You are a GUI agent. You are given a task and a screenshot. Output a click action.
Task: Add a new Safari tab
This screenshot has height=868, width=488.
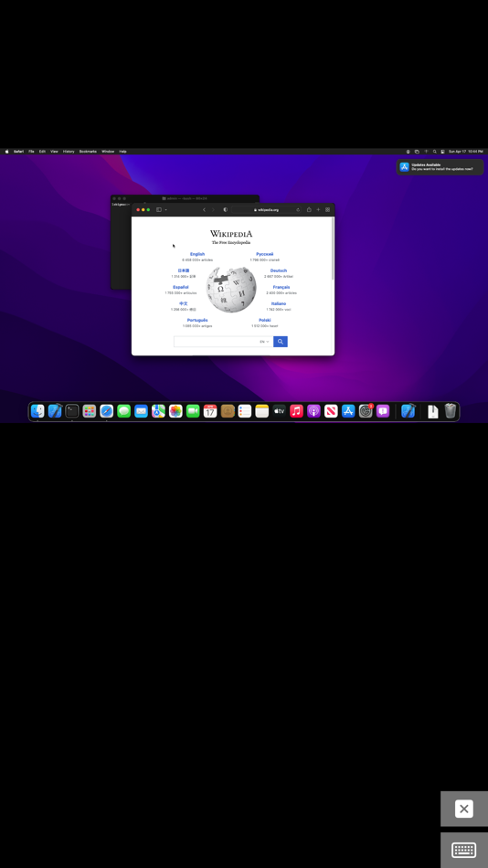pyautogui.click(x=319, y=210)
